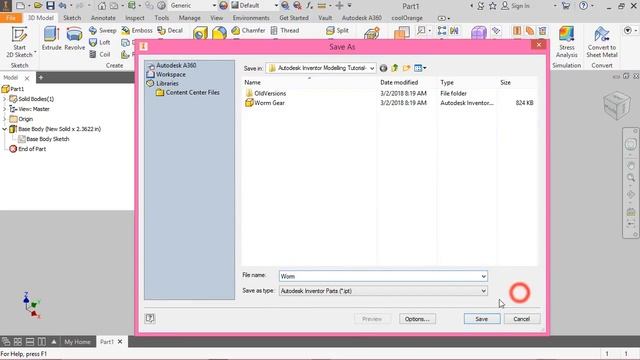Screen dimensions: 640x360
Task: Sort by Date modified column header
Action: (399, 82)
